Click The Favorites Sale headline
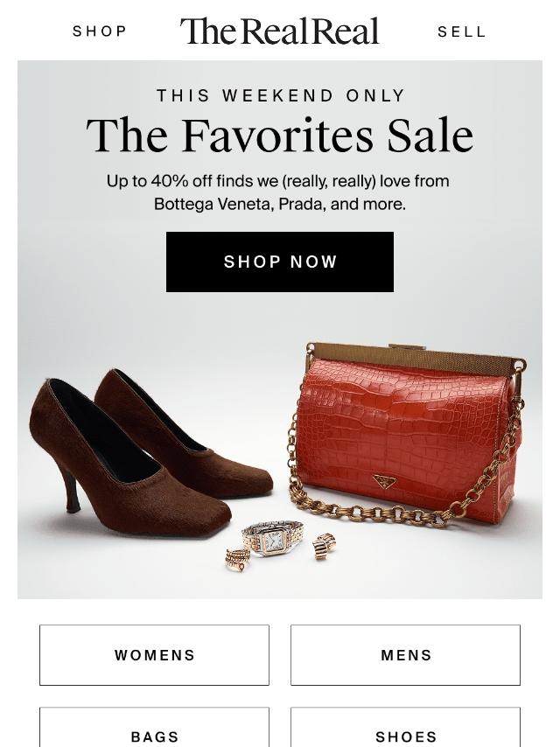560x747 pixels. [280, 136]
